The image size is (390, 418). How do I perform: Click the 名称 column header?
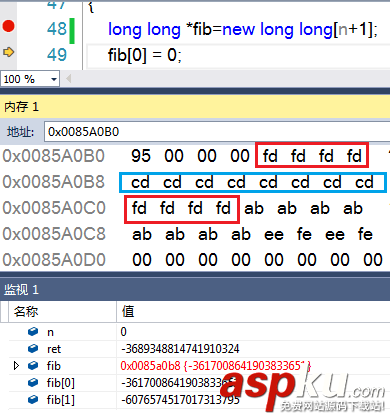point(26,312)
